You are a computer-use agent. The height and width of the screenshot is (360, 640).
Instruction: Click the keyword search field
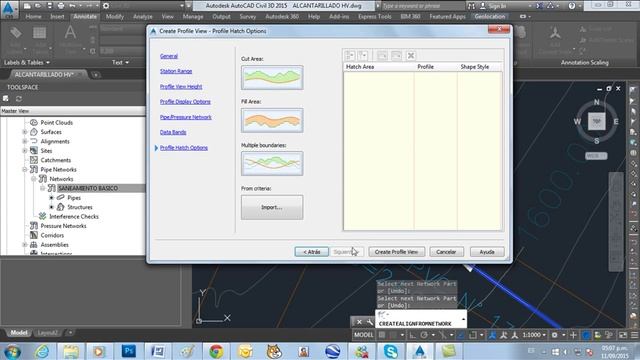click(x=422, y=6)
